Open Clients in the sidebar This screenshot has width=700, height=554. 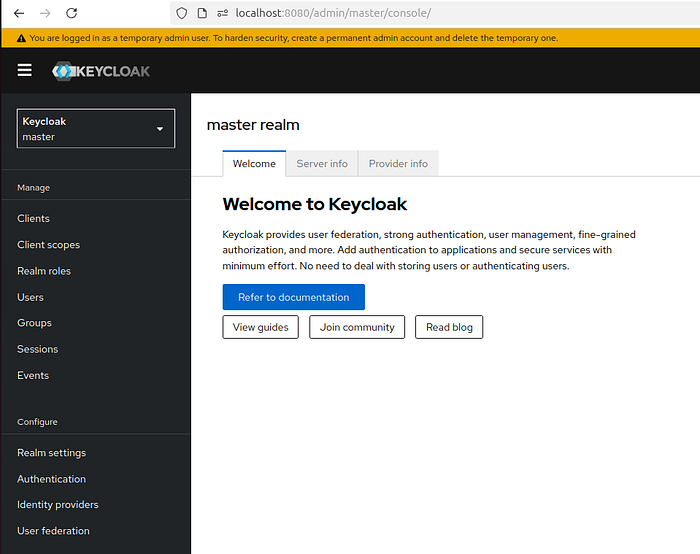click(33, 219)
